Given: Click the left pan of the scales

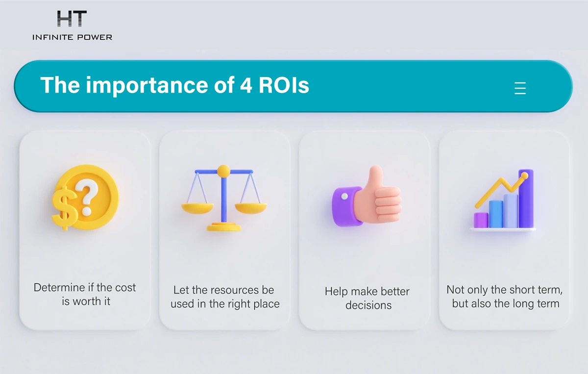Looking at the screenshot, I should (197, 208).
